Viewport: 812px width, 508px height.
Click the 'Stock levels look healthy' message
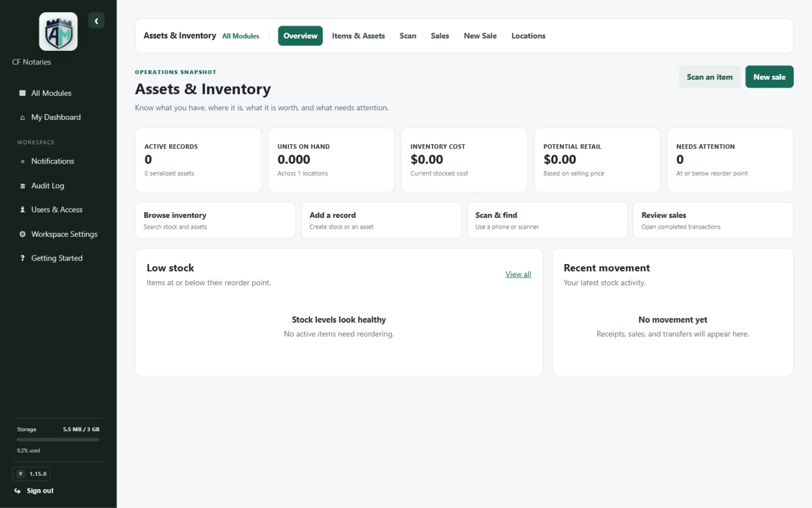339,320
